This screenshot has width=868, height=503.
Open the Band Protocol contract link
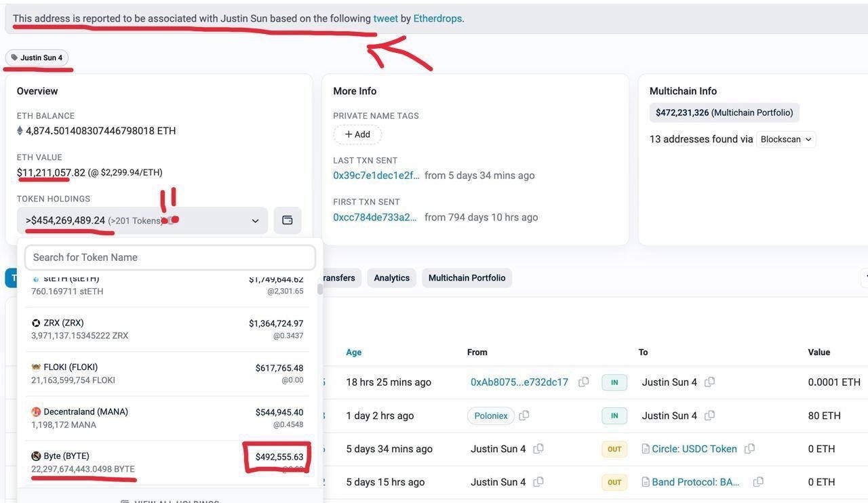click(696, 482)
